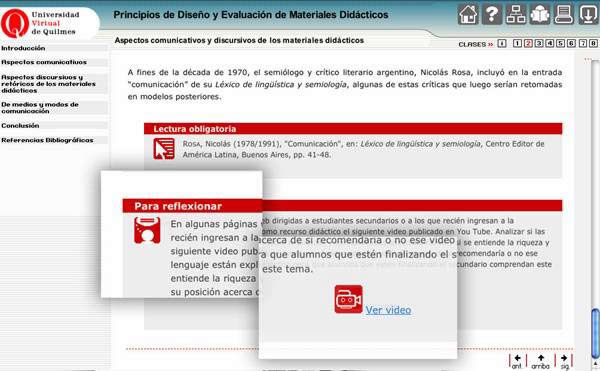The image size is (600, 371).
Task: Open class 3
Action: (539, 43)
